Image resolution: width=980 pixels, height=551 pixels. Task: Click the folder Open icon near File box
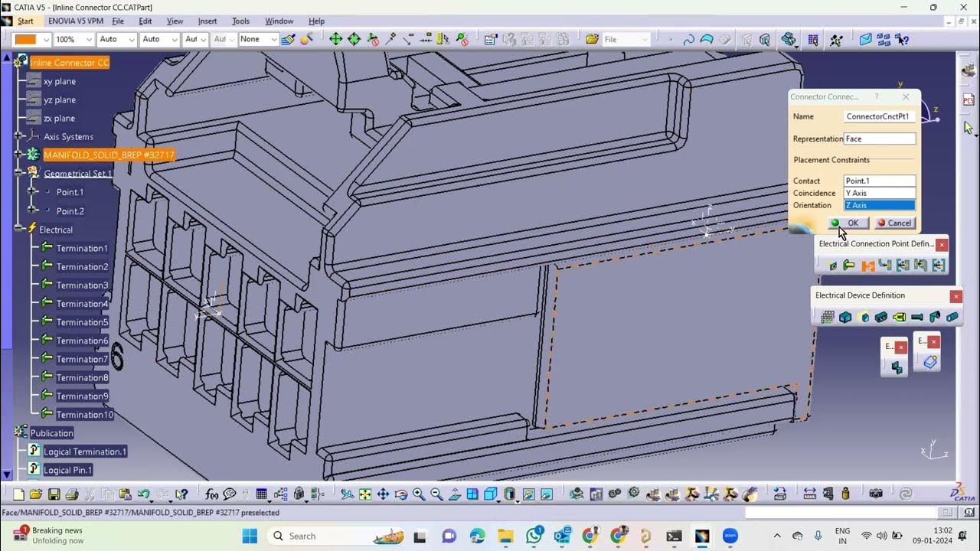click(592, 39)
